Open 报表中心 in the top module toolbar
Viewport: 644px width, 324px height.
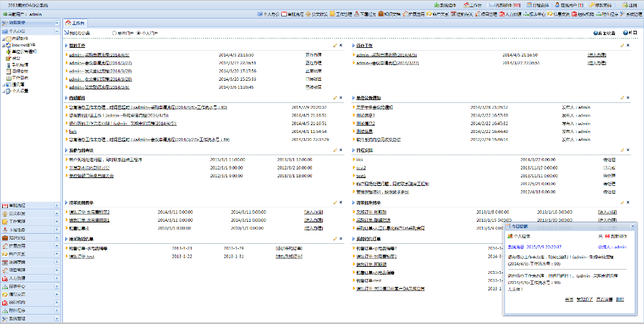point(534,14)
